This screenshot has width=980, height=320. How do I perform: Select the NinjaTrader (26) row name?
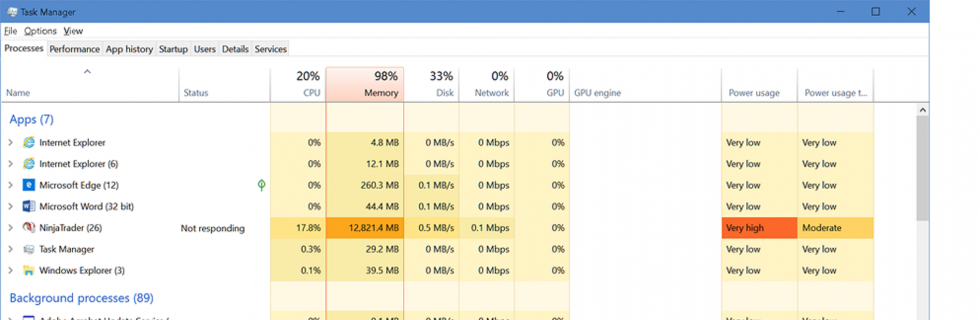70,227
